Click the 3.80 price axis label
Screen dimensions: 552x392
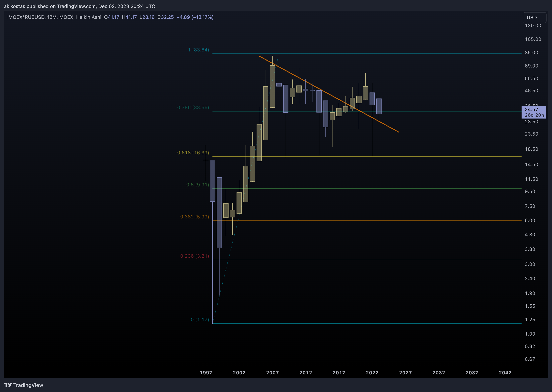tap(530, 249)
